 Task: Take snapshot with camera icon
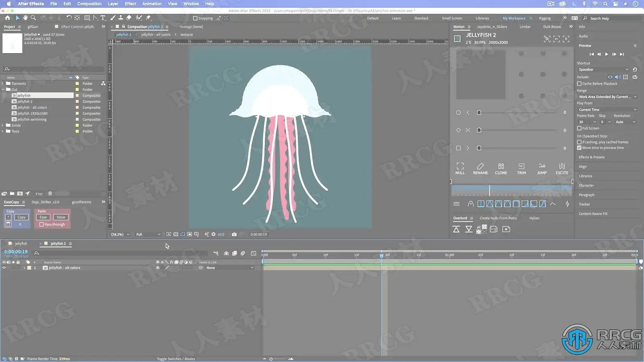[x=234, y=234]
